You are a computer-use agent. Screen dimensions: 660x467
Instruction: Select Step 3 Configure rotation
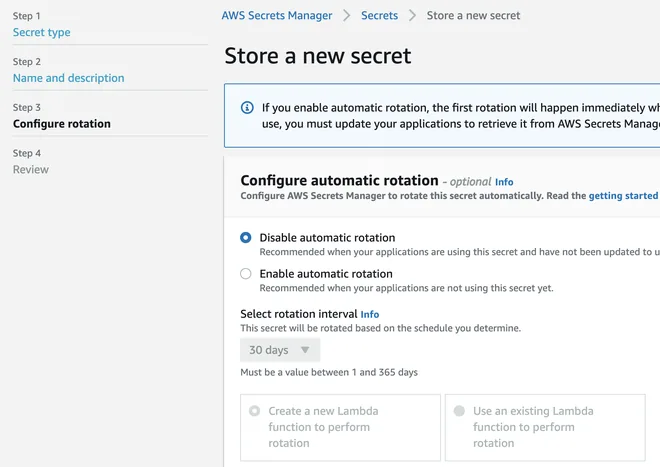coord(61,124)
